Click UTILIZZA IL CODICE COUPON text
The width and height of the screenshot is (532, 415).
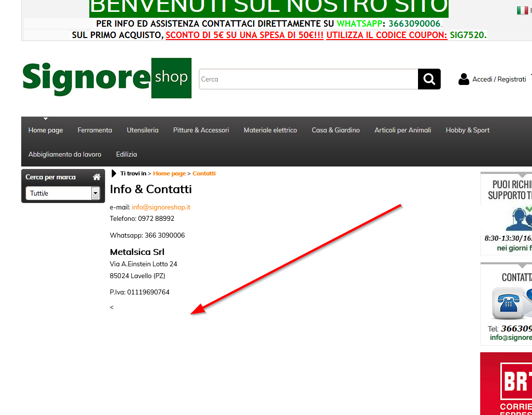pos(387,35)
